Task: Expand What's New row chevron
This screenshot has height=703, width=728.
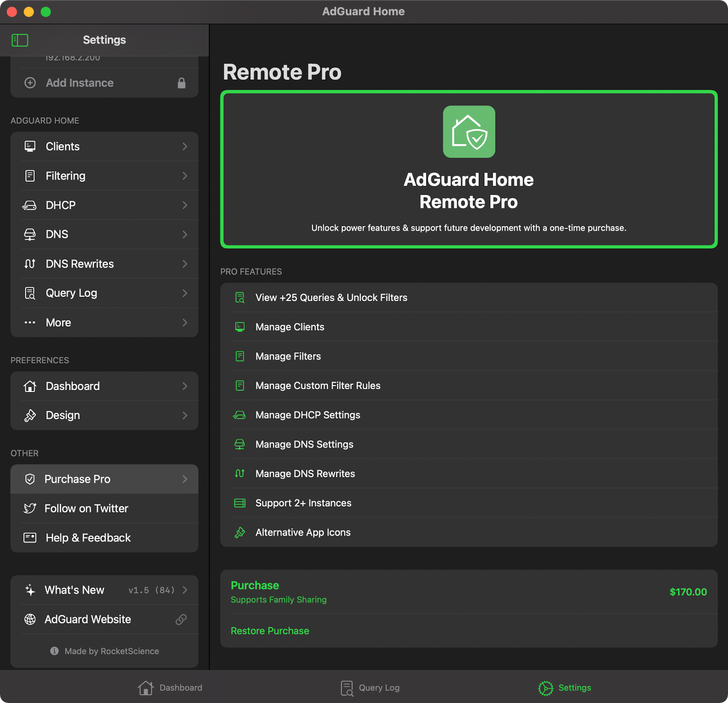Action: point(185,590)
